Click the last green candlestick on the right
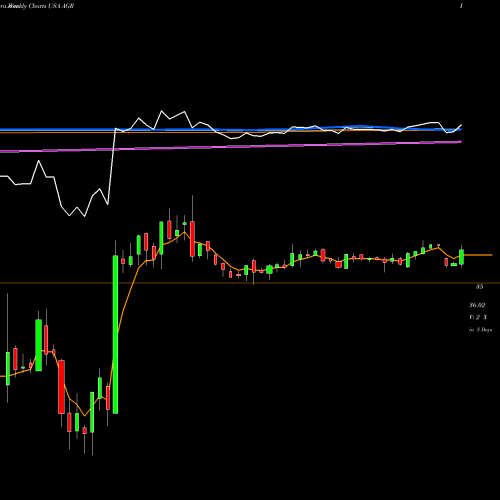This screenshot has height=500, width=500. point(462,257)
